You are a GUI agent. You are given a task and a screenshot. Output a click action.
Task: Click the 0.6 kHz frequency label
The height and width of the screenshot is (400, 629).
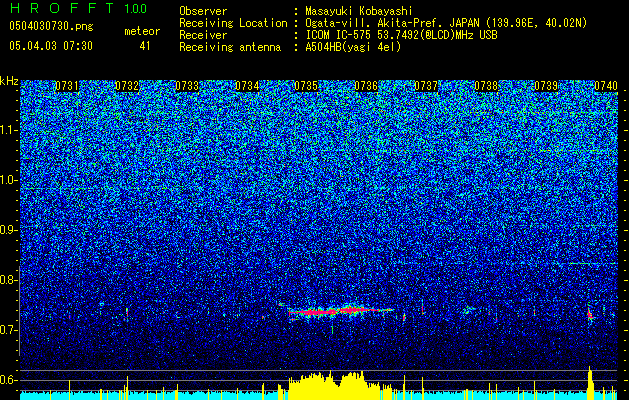[x=9, y=380]
